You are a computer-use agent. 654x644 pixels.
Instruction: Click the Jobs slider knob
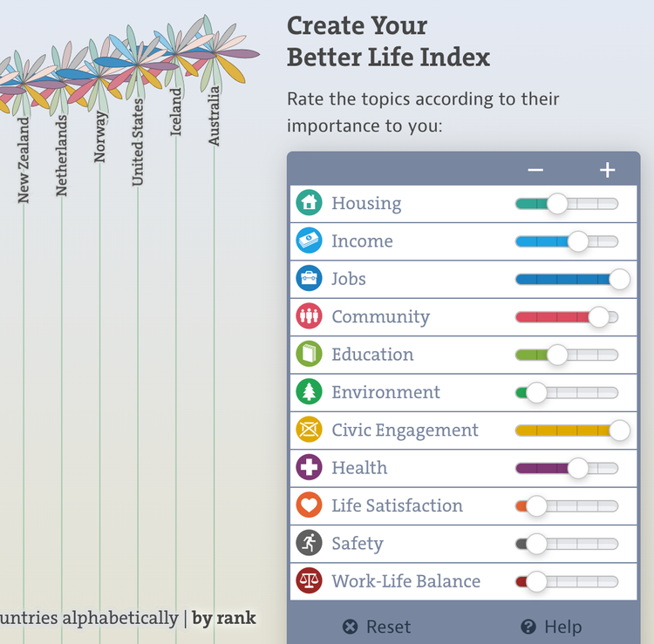point(619,279)
